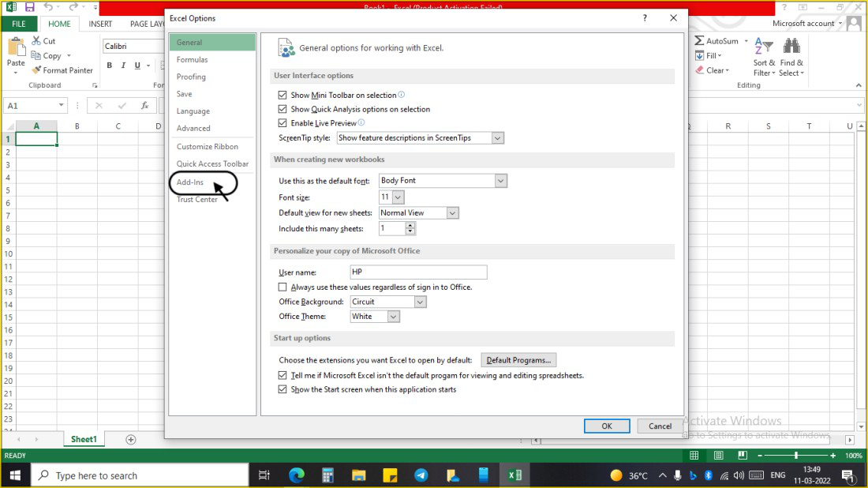Image resolution: width=868 pixels, height=488 pixels.
Task: Switch to Page Layout view icon
Action: pos(719,456)
